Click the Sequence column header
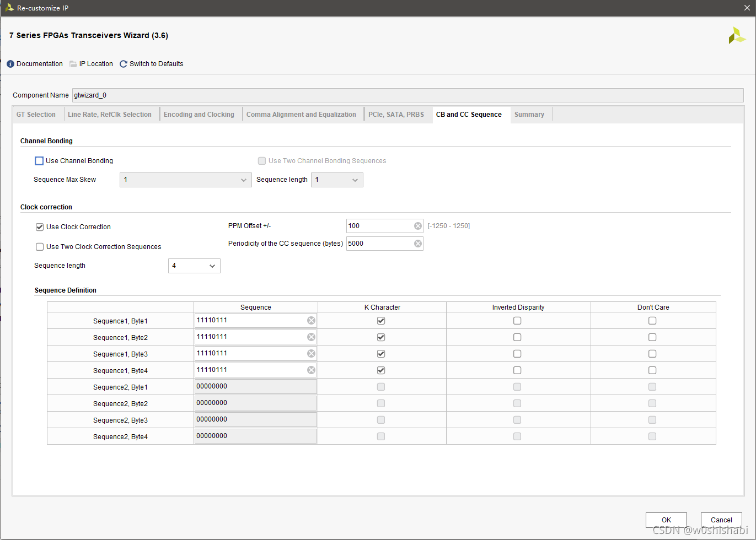This screenshot has width=756, height=540. (x=256, y=307)
